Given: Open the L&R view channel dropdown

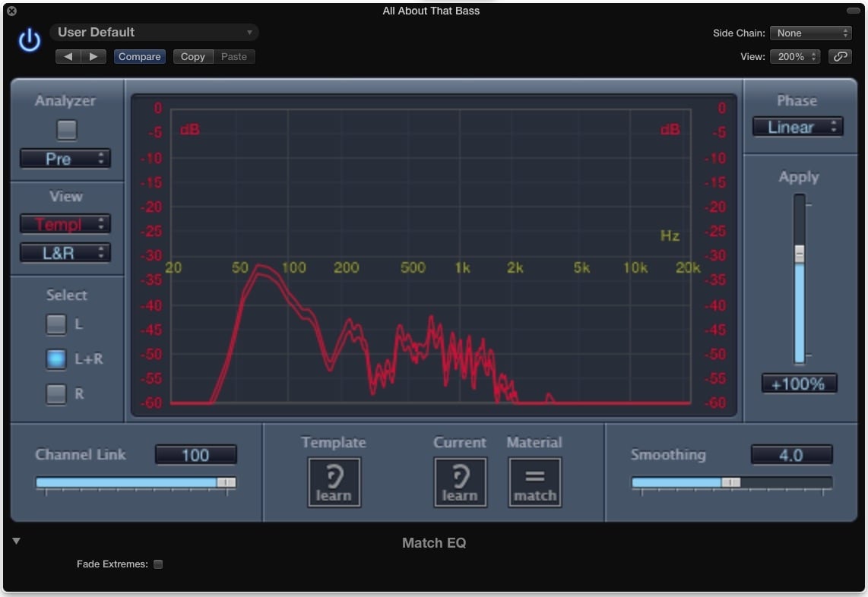Looking at the screenshot, I should [65, 253].
